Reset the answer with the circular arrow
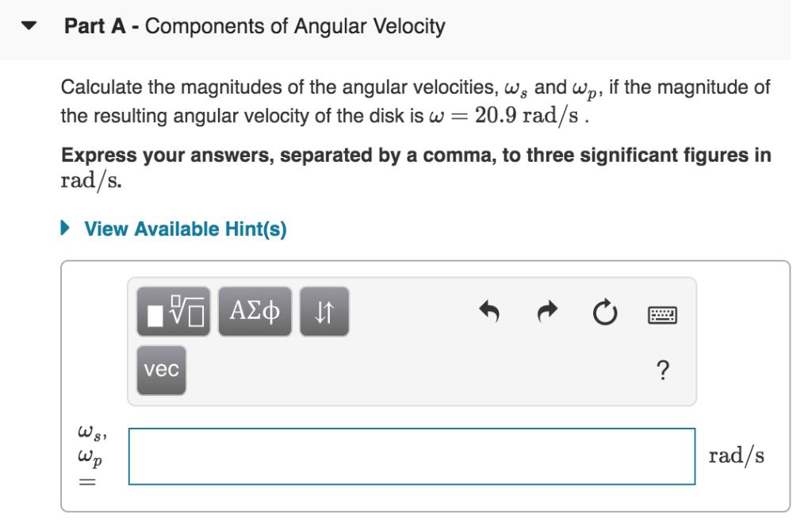812x523 pixels. coord(605,312)
